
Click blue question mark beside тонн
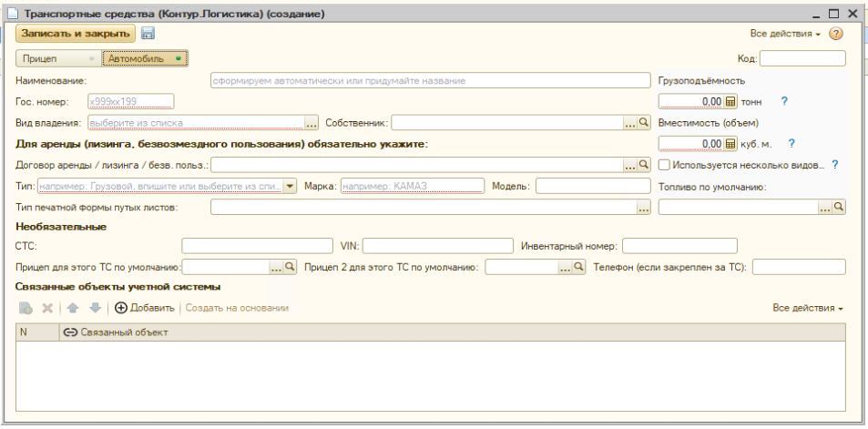point(784,101)
